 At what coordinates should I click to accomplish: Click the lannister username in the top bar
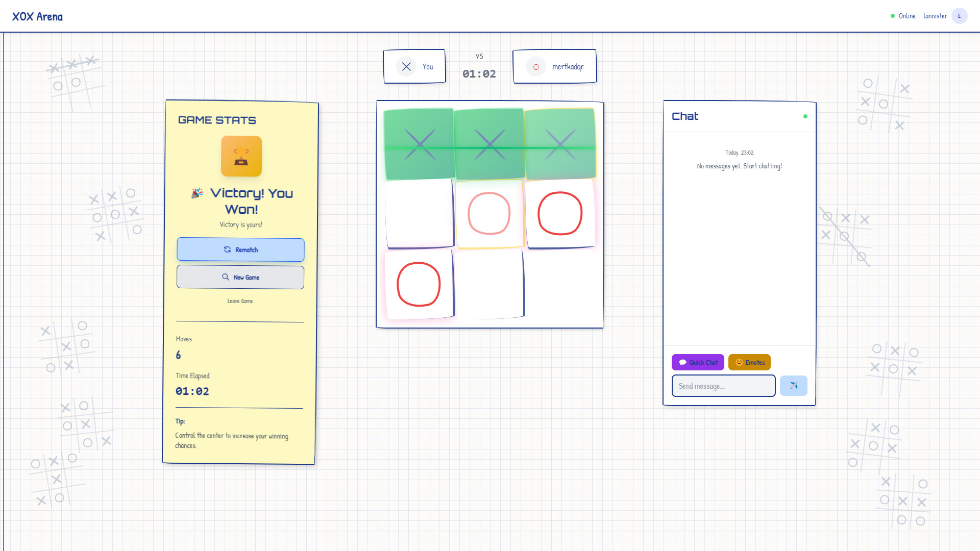coord(935,16)
